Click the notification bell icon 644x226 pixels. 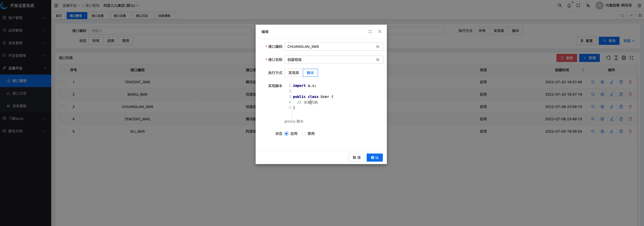pyautogui.click(x=569, y=6)
